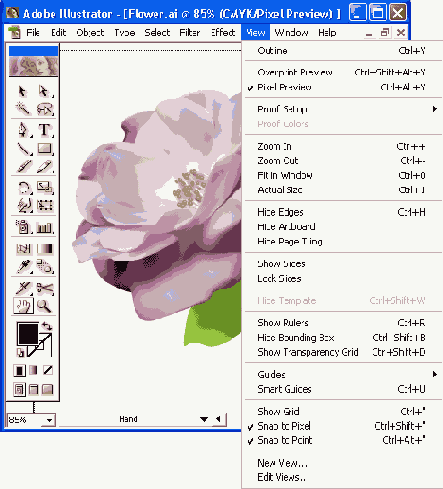Open the 85% zoom level dropdown
This screenshot has height=489, width=443.
coord(49,420)
